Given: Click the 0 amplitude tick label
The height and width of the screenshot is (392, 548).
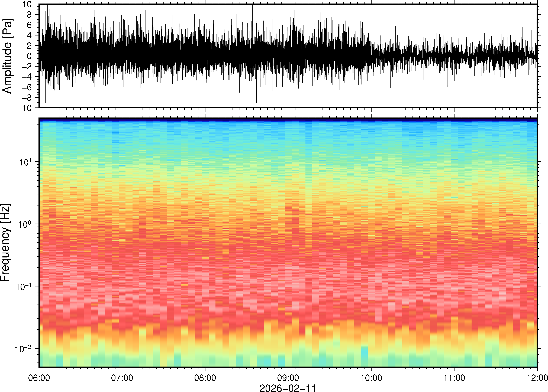Looking at the screenshot, I should pos(30,56).
